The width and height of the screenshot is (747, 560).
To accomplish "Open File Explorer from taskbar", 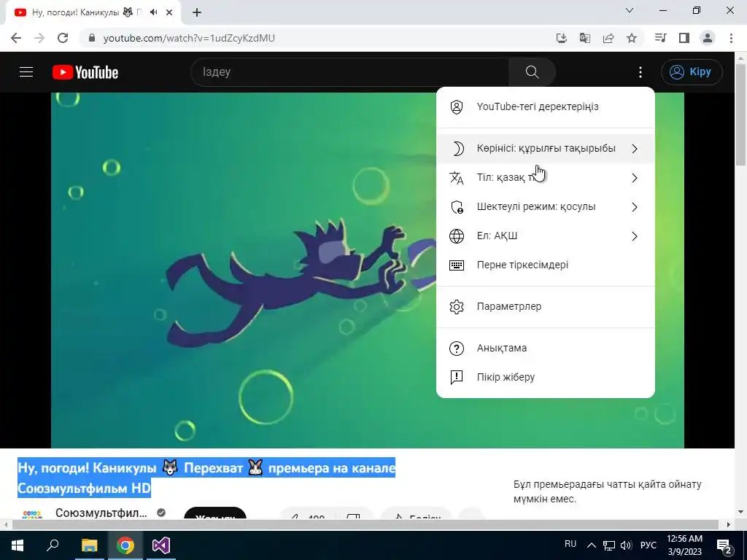I will (89, 545).
